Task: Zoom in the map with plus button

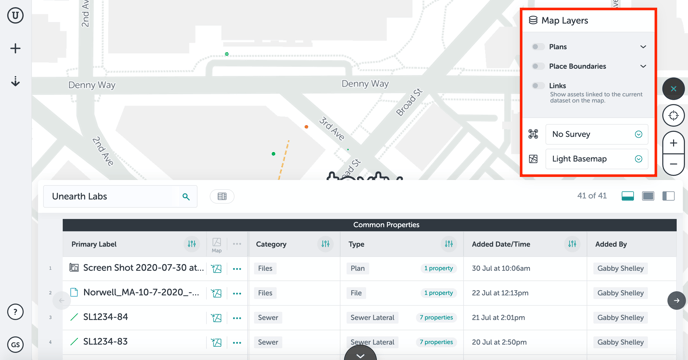Action: (x=674, y=143)
